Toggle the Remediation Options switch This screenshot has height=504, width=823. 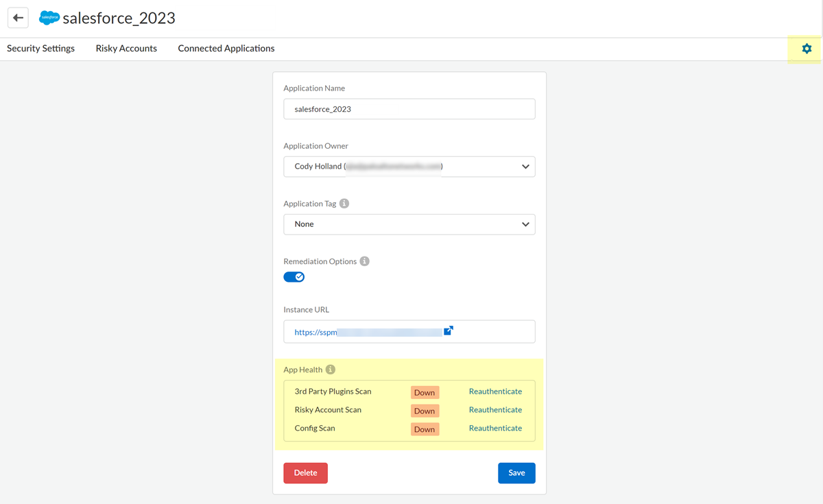[294, 277]
